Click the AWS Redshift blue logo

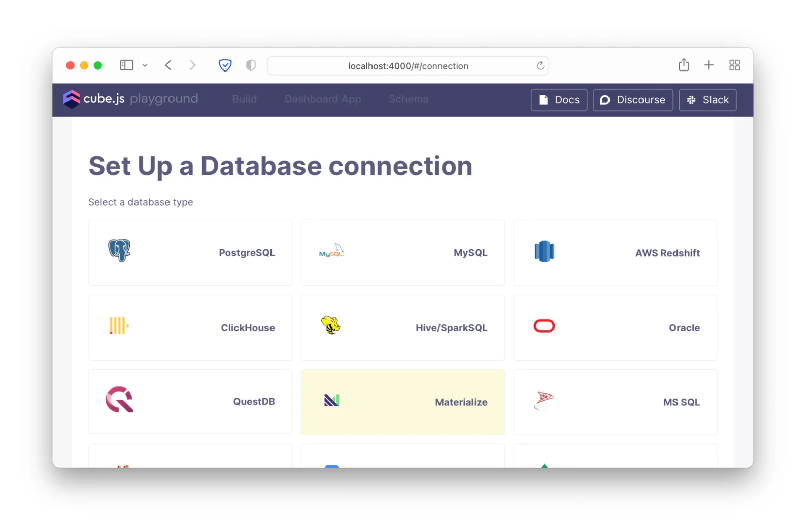(x=544, y=252)
